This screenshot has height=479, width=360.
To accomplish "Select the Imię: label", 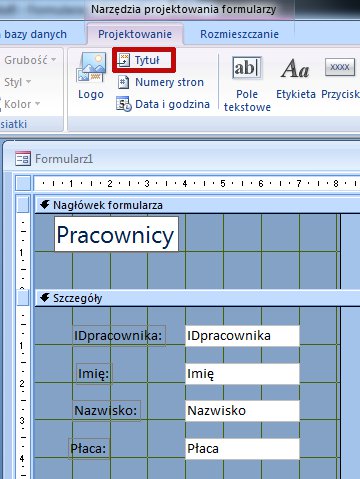I will coord(94,373).
